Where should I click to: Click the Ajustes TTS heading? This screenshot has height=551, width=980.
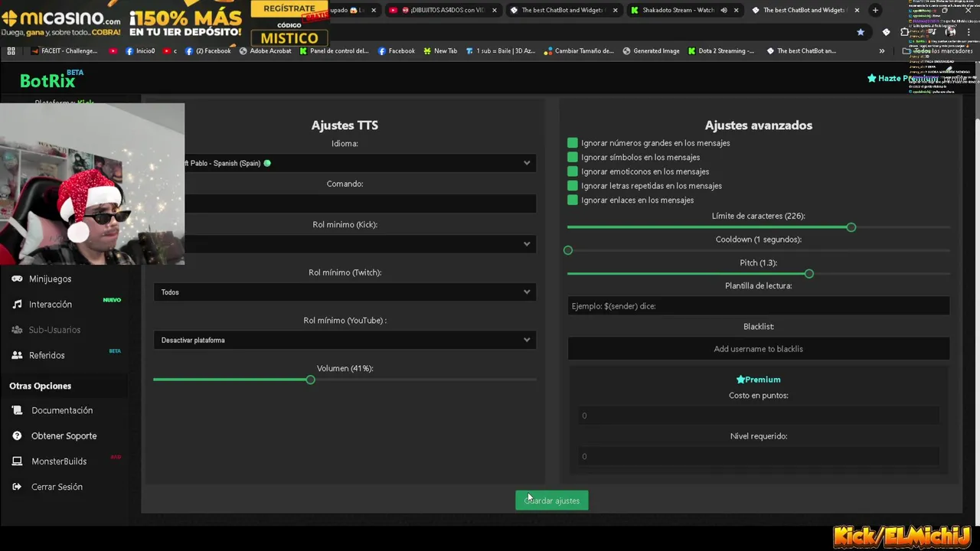pos(345,126)
